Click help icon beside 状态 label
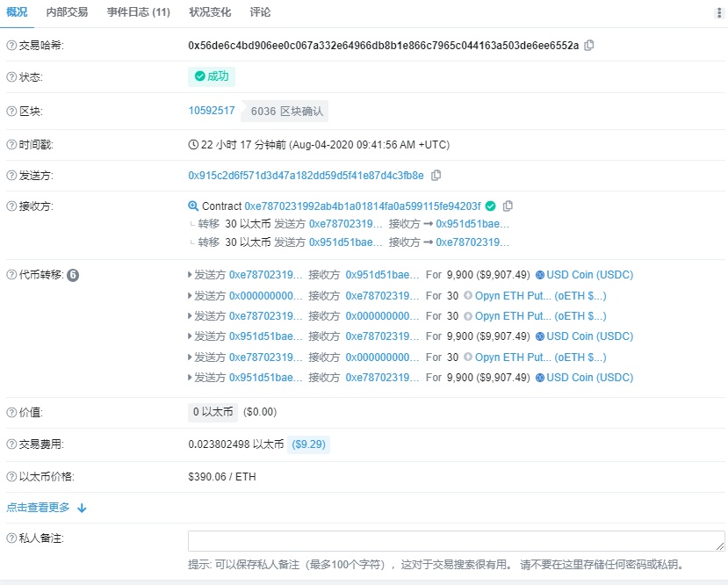This screenshot has width=728, height=585. click(11, 77)
